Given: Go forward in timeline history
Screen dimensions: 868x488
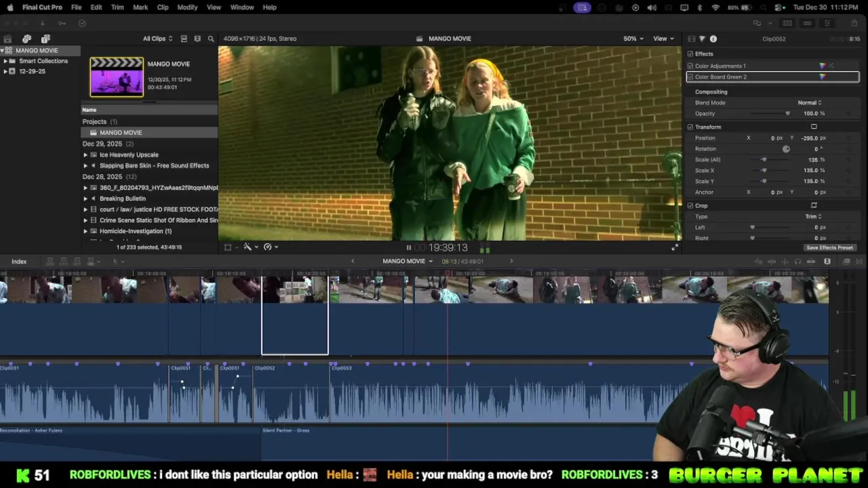Looking at the screenshot, I should (511, 261).
